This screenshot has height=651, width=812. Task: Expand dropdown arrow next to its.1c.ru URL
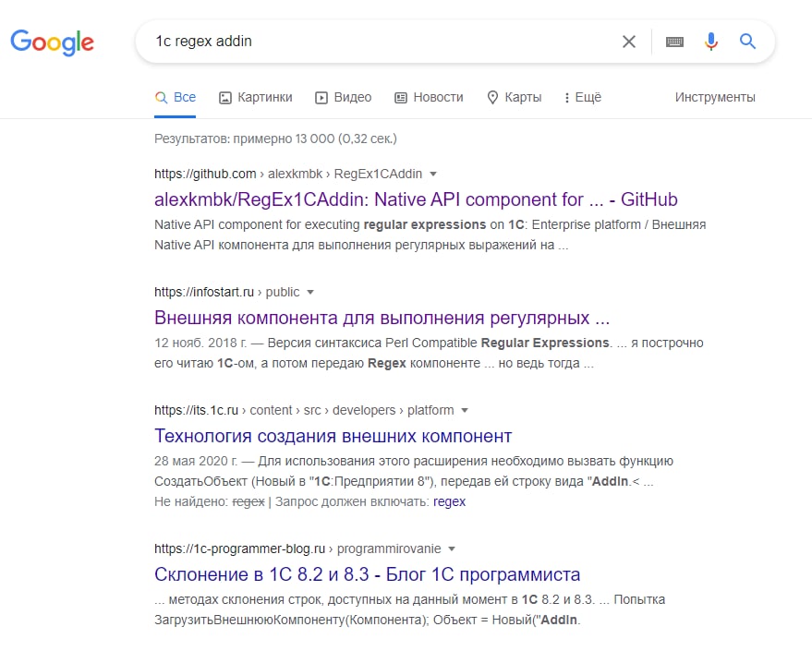click(465, 410)
